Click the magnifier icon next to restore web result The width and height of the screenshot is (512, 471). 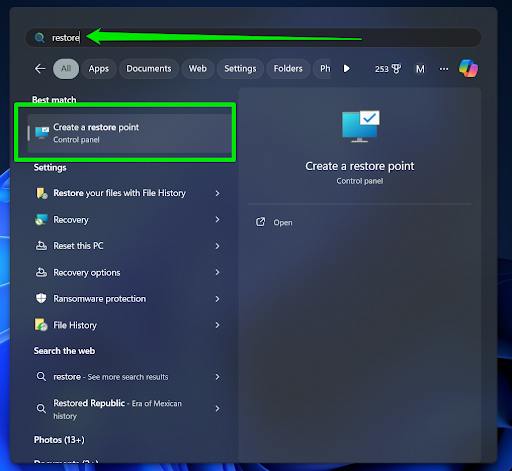pos(41,377)
